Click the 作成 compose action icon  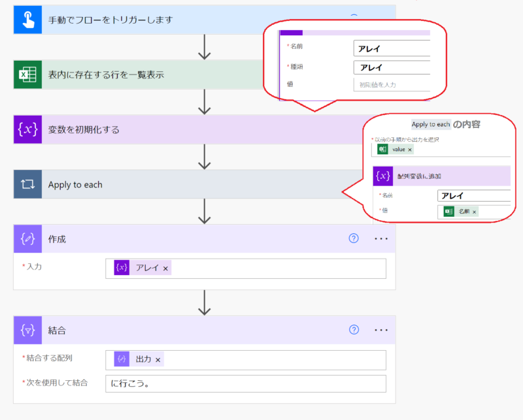(27, 239)
